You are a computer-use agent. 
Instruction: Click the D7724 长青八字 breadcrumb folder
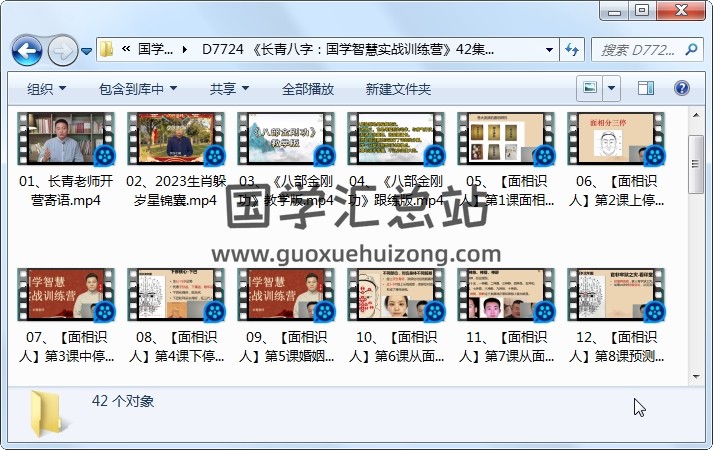point(347,49)
